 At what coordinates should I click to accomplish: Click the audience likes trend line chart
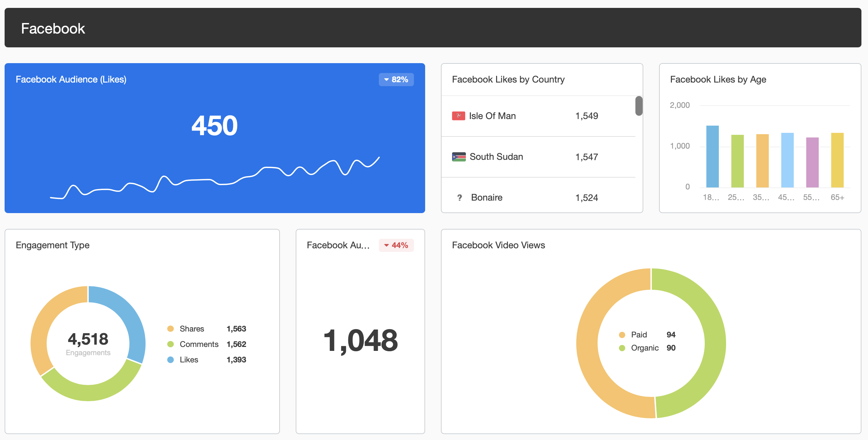215,178
